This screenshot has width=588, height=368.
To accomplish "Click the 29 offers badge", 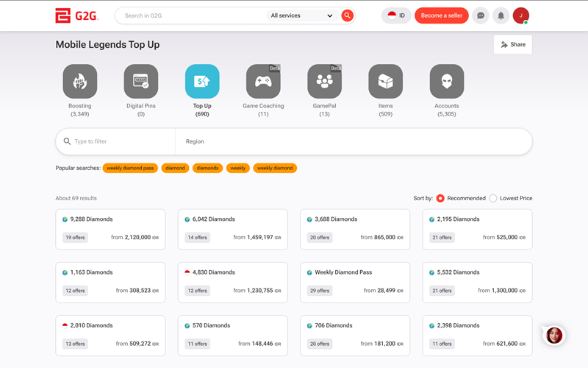I will pyautogui.click(x=320, y=291).
